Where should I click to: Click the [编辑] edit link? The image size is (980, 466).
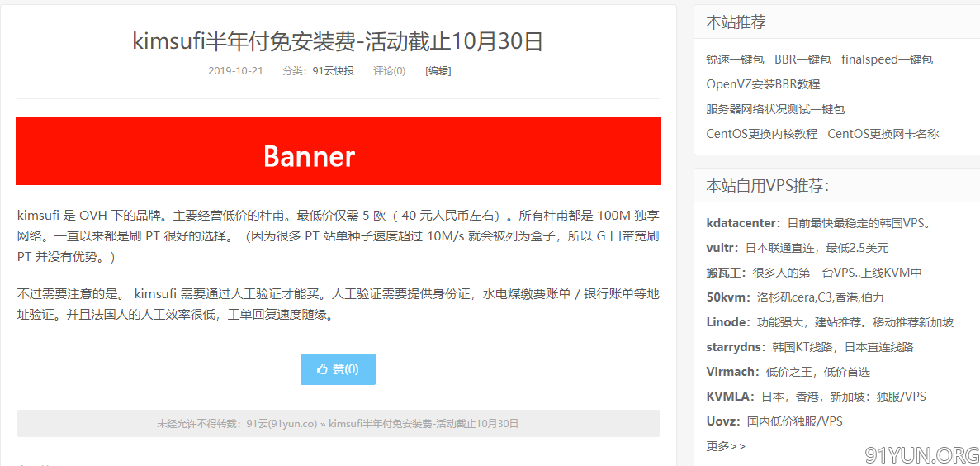[438, 71]
